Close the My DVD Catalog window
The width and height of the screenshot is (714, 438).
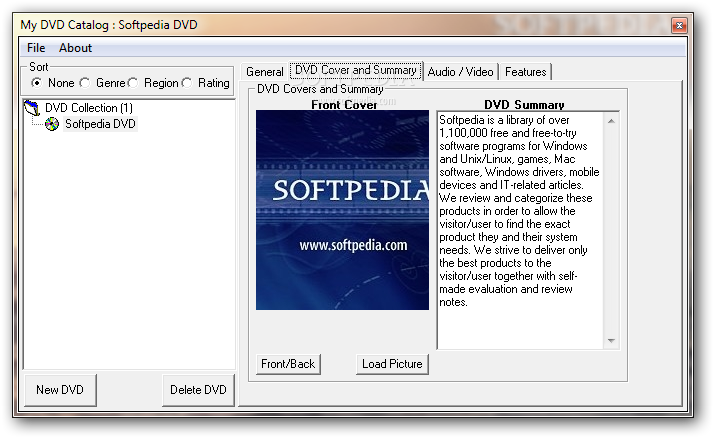(x=679, y=25)
